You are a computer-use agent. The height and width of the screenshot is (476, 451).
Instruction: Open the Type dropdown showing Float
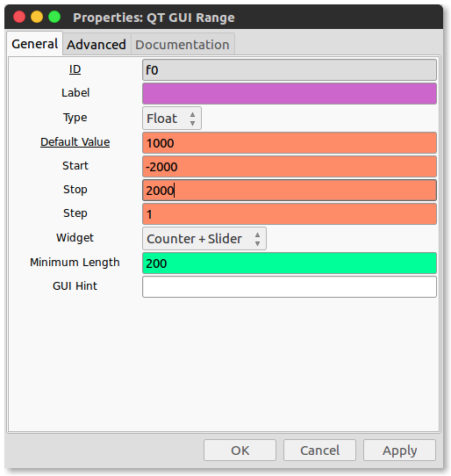click(x=172, y=118)
